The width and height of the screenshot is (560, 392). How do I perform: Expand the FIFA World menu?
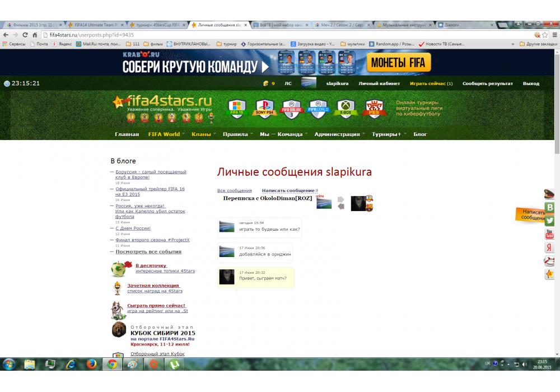pyautogui.click(x=164, y=134)
